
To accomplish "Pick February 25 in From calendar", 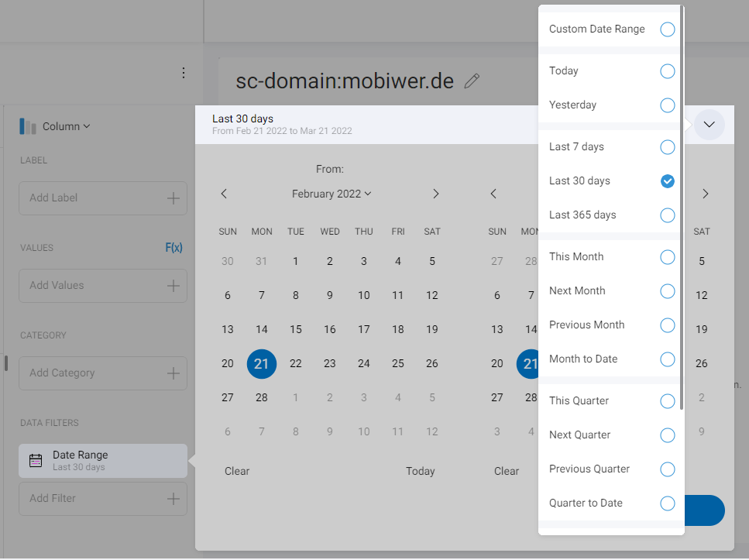I will (398, 364).
